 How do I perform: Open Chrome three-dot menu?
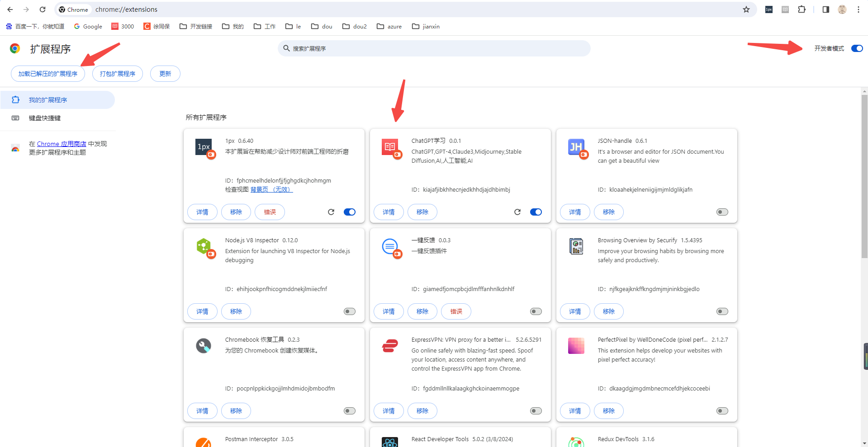pyautogui.click(x=859, y=9)
